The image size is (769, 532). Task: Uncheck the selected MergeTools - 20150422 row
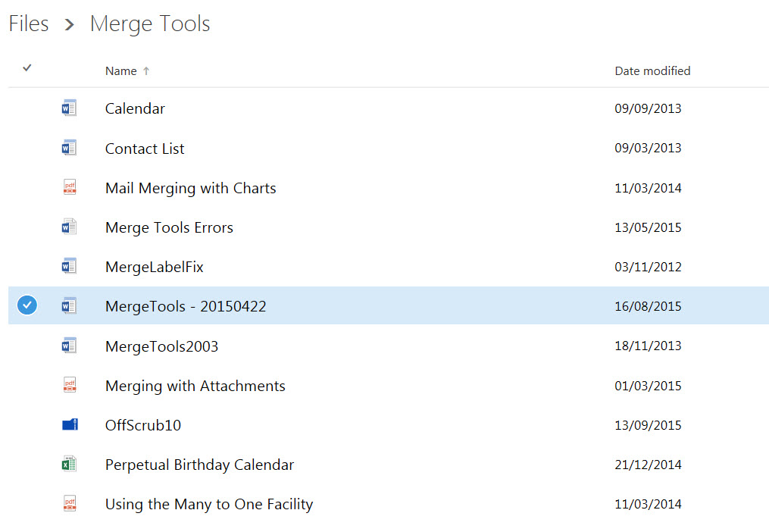(x=27, y=305)
